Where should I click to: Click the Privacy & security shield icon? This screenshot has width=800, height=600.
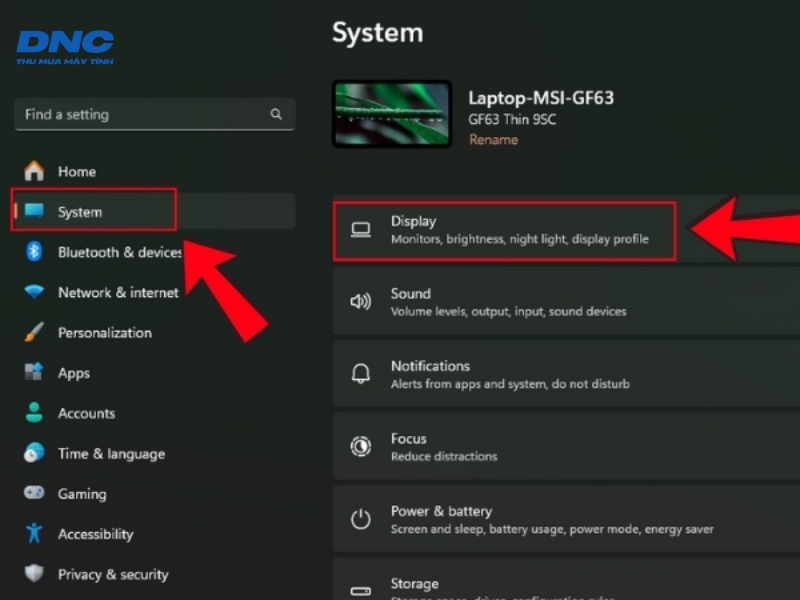(34, 573)
